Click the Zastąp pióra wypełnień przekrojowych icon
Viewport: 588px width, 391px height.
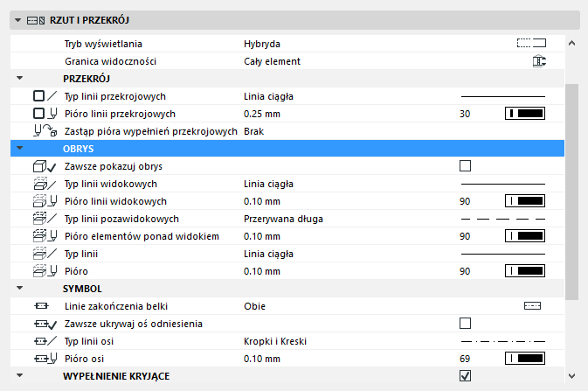(x=43, y=131)
